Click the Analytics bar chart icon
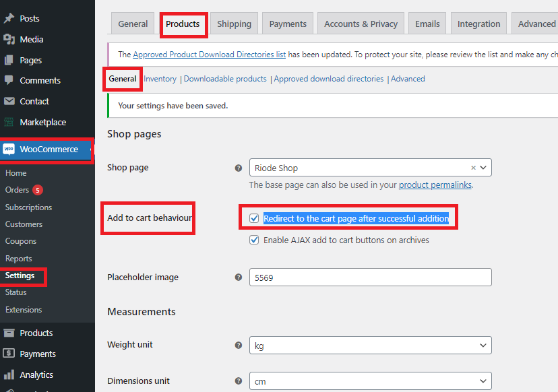 (9, 374)
